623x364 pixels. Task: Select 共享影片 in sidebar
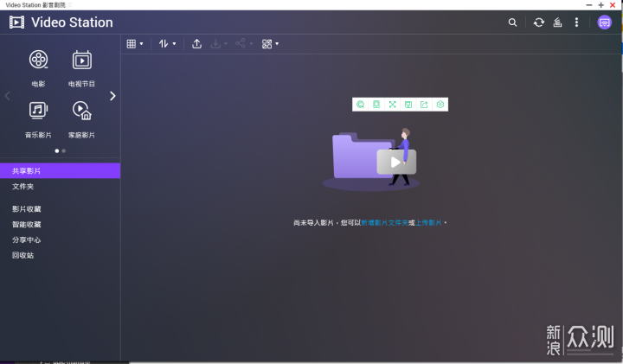point(60,170)
